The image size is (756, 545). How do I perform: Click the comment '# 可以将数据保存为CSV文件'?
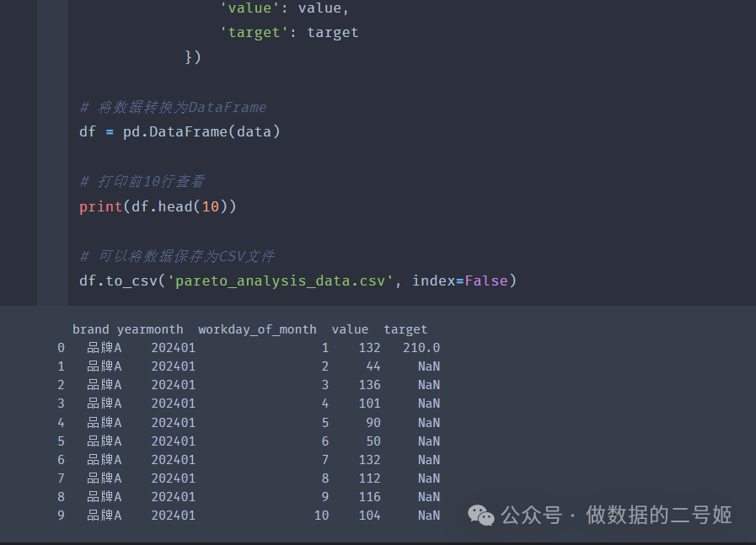tap(177, 256)
